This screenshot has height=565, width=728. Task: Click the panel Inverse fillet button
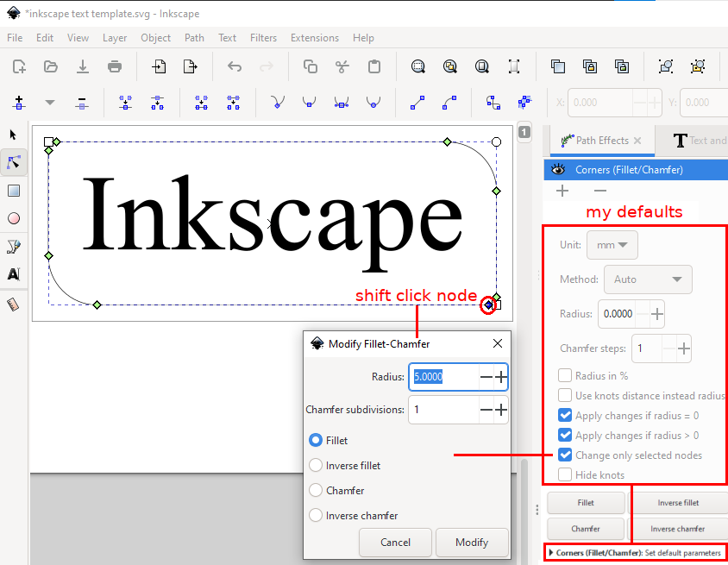[x=678, y=503]
